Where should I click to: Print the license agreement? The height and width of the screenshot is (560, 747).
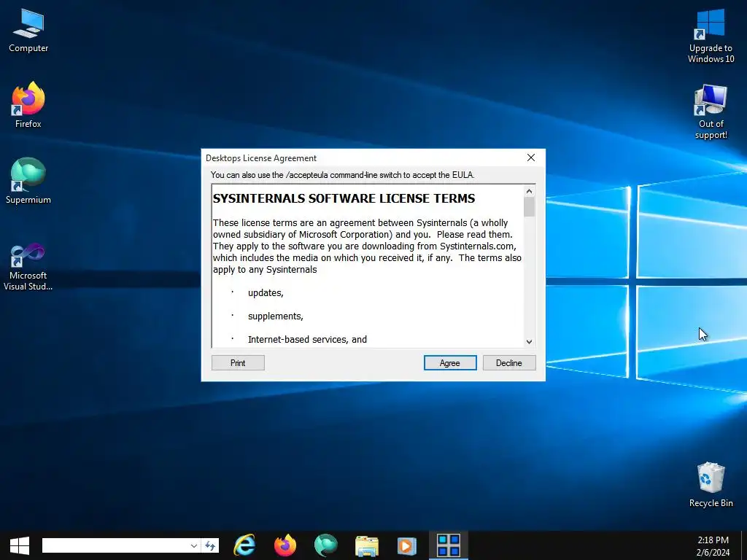pyautogui.click(x=238, y=363)
